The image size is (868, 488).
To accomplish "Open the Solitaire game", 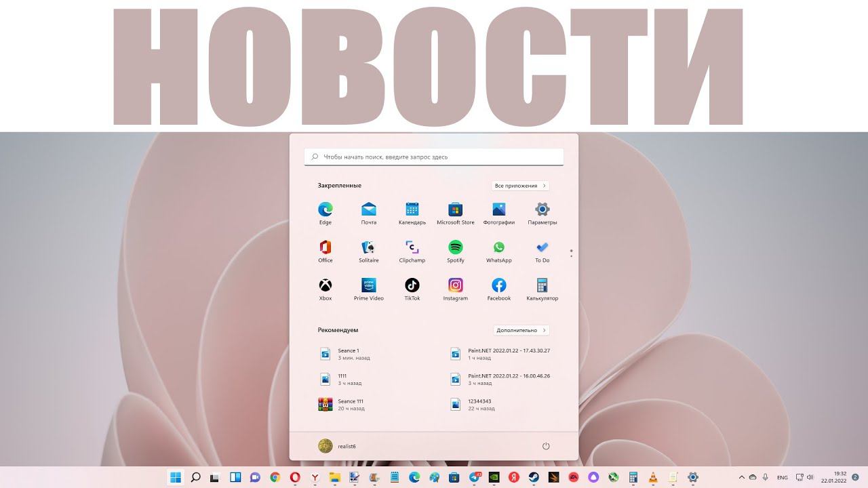I will [x=369, y=251].
